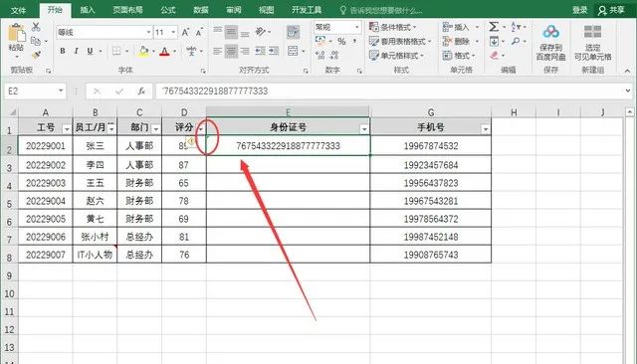Click the Name Box showing E2
Screen dimensions: 637x364
click(x=35, y=91)
